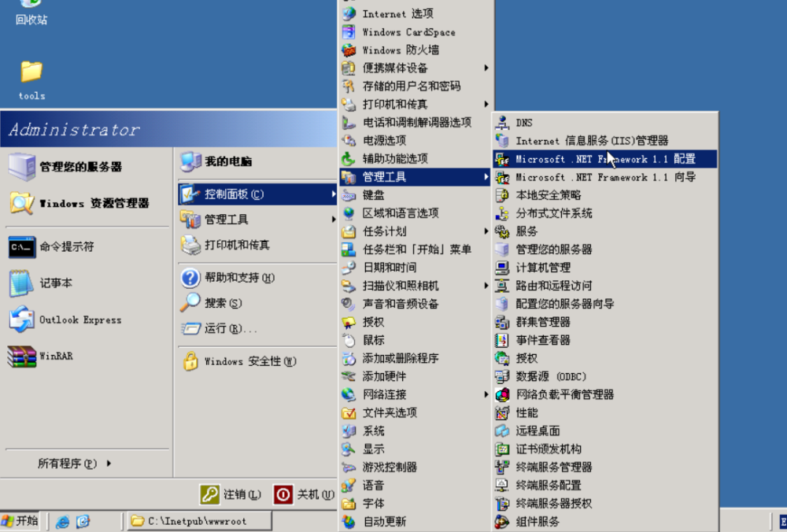The height and width of the screenshot is (532, 787).
Task: Open the 远程桌面 icon
Action: click(x=502, y=430)
